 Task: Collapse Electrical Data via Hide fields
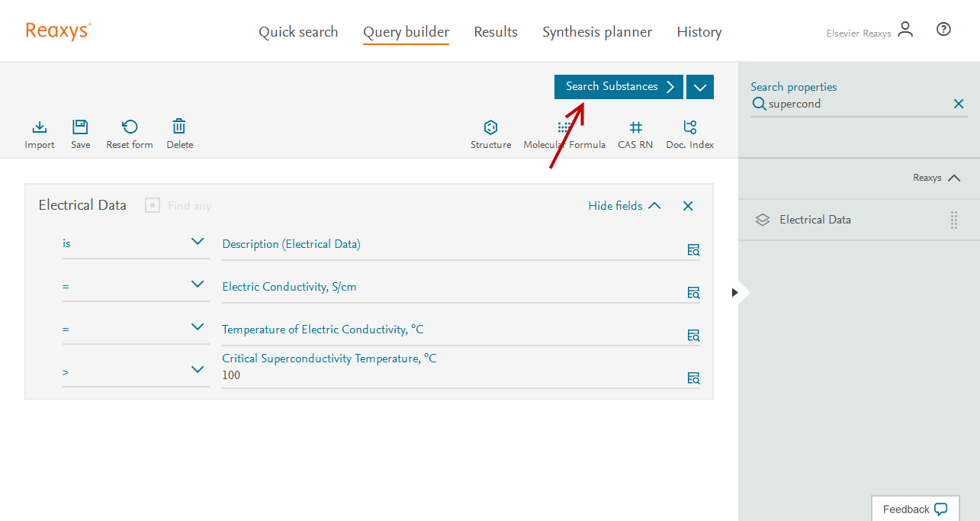[624, 206]
